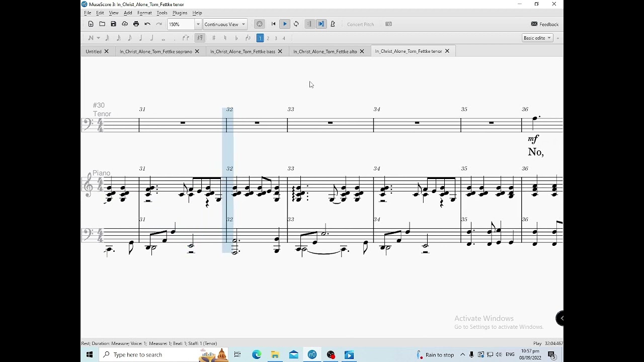This screenshot has height=362, width=644.
Task: Apply the flat accidental
Action: 236,38
